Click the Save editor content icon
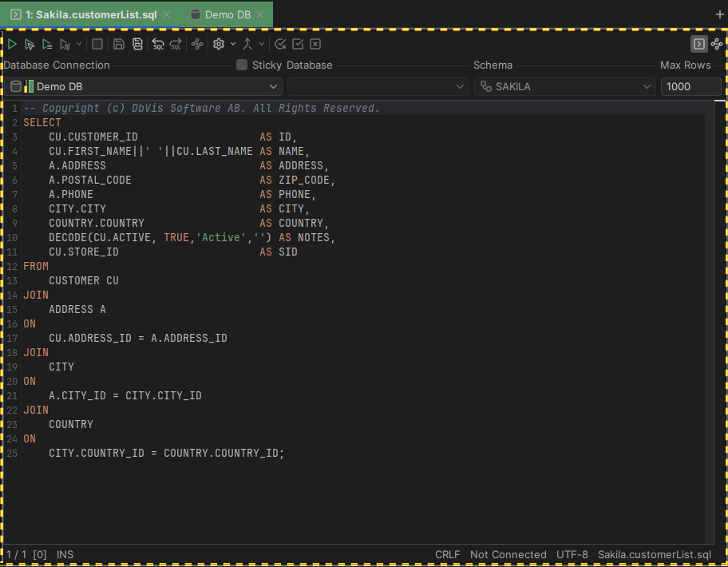The width and height of the screenshot is (728, 567). click(118, 44)
